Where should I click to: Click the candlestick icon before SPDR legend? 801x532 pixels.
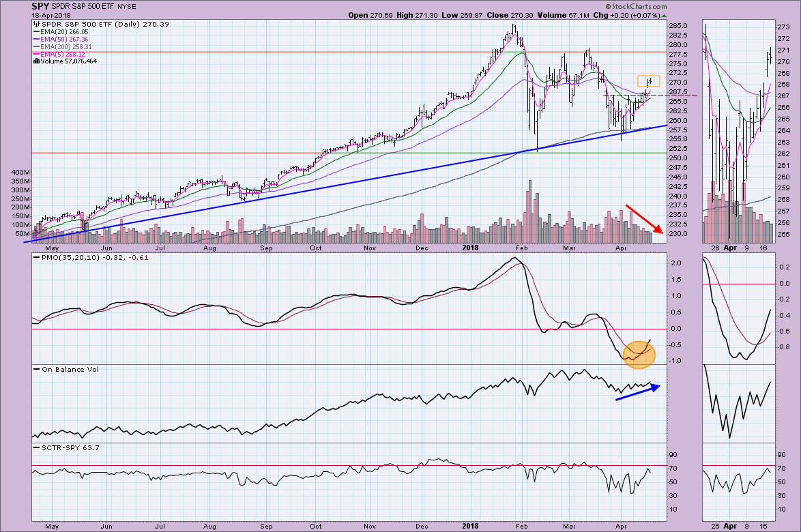tap(36, 24)
